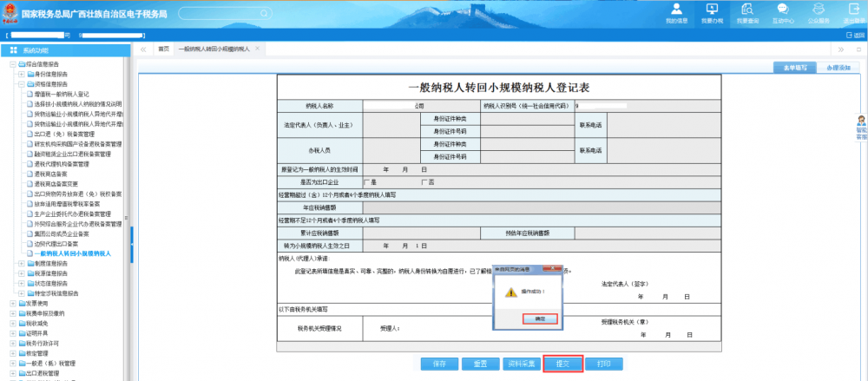The height and width of the screenshot is (381, 868).
Task: Select 增值税一般纳税人登记 in the sidebar tree
Action: [62, 94]
